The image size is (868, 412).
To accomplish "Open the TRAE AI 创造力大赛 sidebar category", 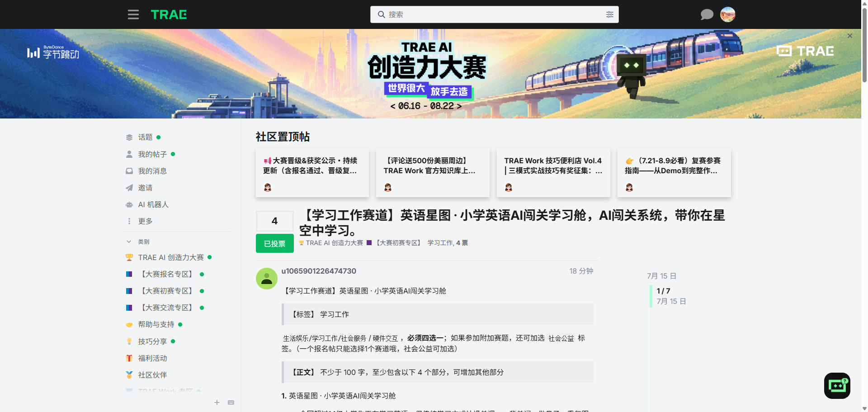I will 171,257.
